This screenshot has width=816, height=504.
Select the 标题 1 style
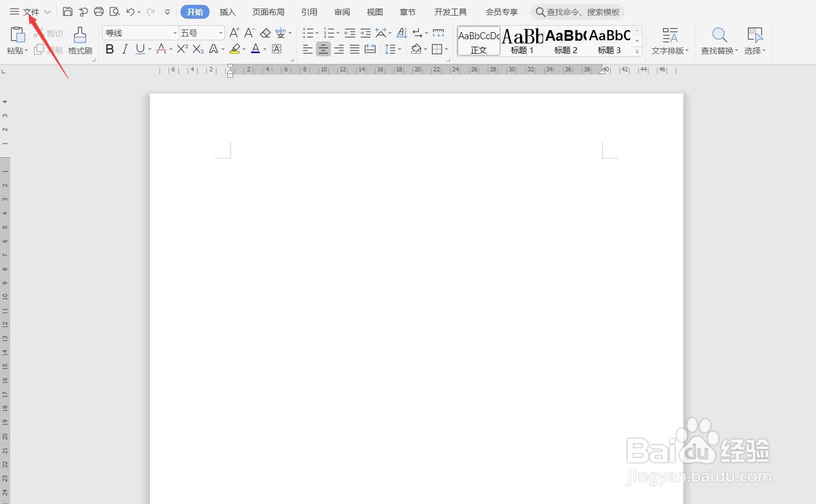coord(522,41)
